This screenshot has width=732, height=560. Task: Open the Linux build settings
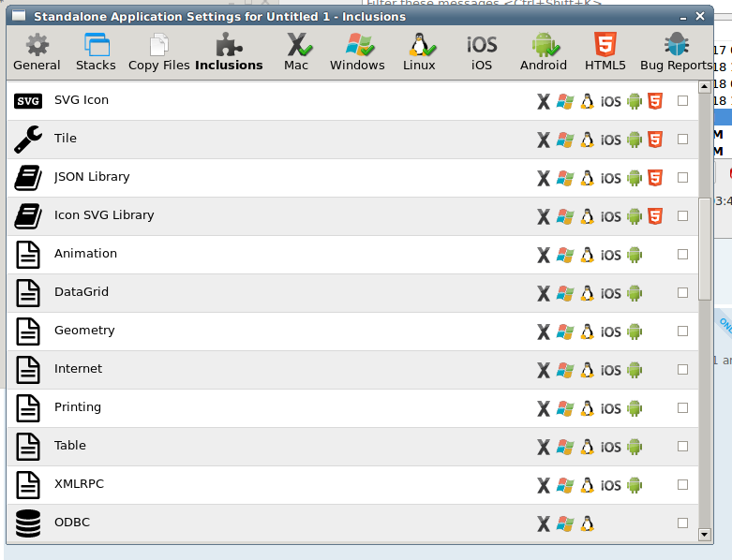419,52
